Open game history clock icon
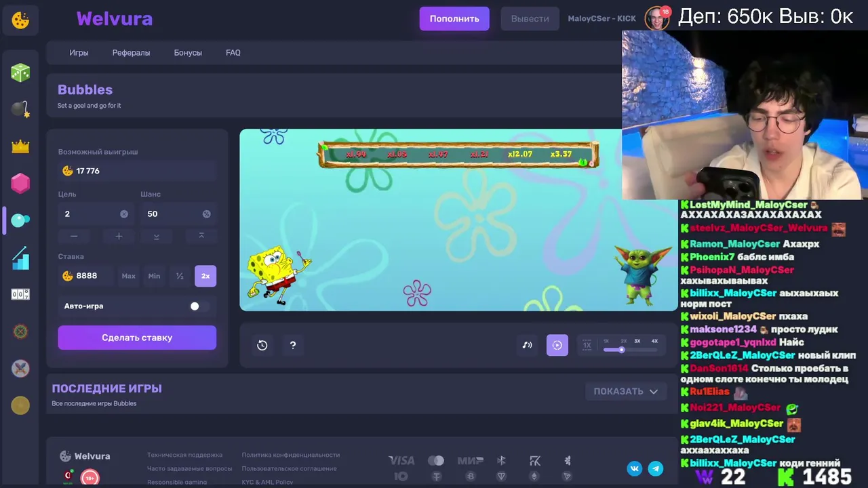The height and width of the screenshot is (488, 868). coord(262,345)
